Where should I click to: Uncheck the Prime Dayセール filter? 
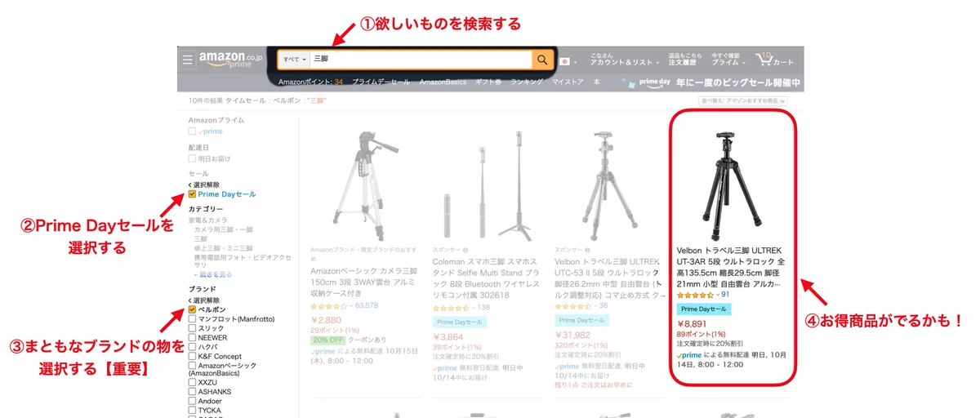point(192,194)
